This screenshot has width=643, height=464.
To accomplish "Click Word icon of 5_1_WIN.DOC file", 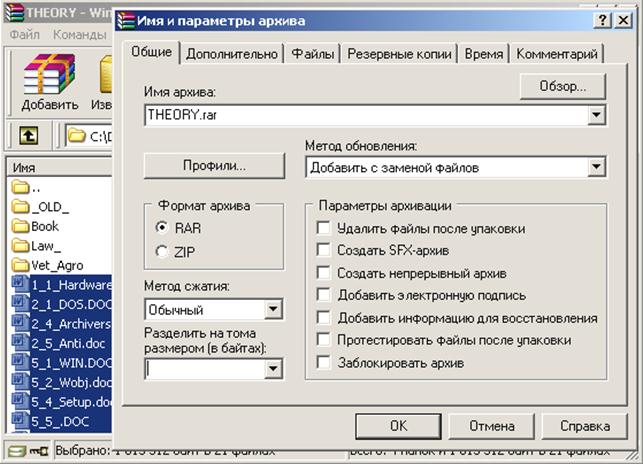I will pyautogui.click(x=20, y=362).
